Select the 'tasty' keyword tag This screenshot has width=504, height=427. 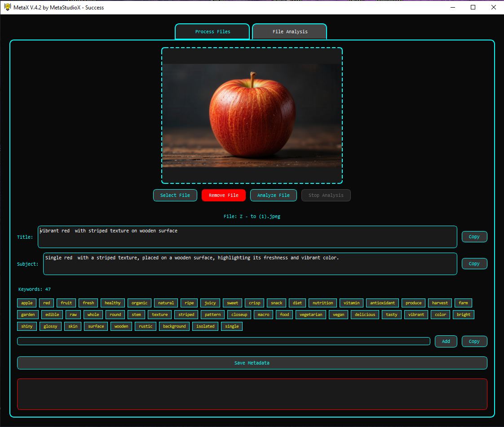(392, 315)
